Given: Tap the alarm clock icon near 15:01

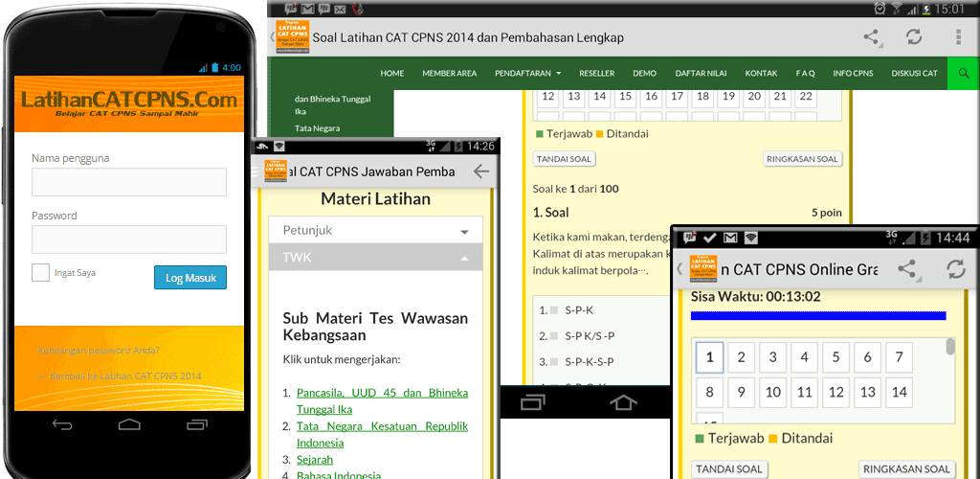Looking at the screenshot, I should [x=880, y=9].
